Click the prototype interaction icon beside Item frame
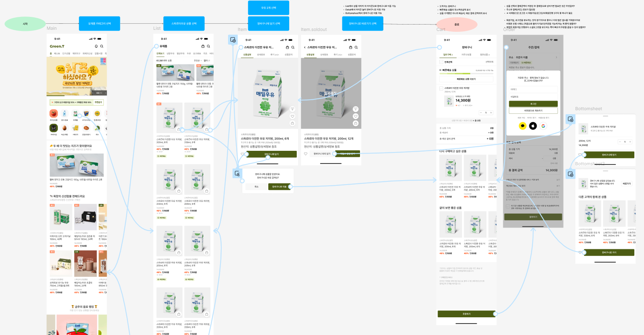Screen dimensions: 644x335 (233, 39)
